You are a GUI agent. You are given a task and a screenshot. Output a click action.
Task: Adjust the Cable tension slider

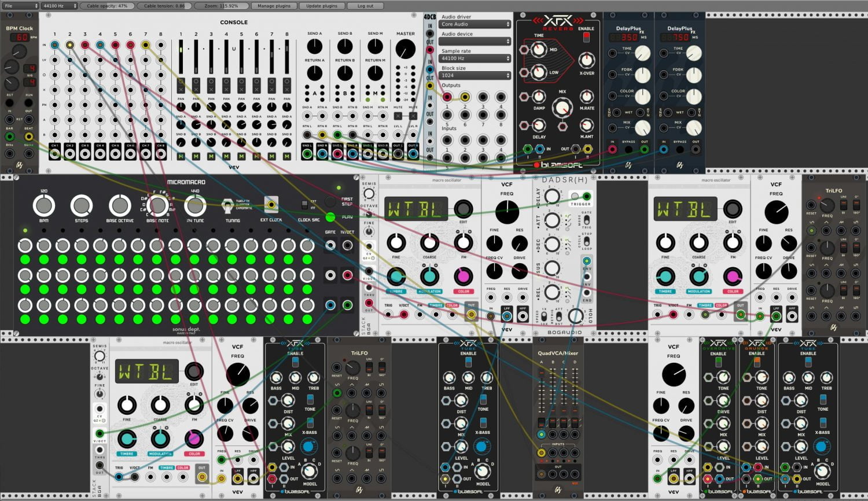[164, 6]
